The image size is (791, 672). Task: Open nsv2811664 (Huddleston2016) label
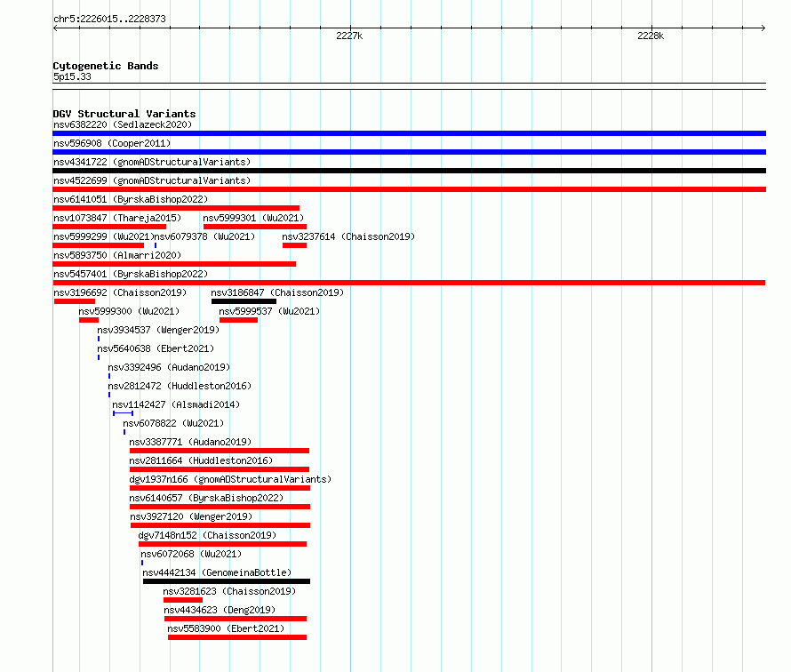[201, 460]
